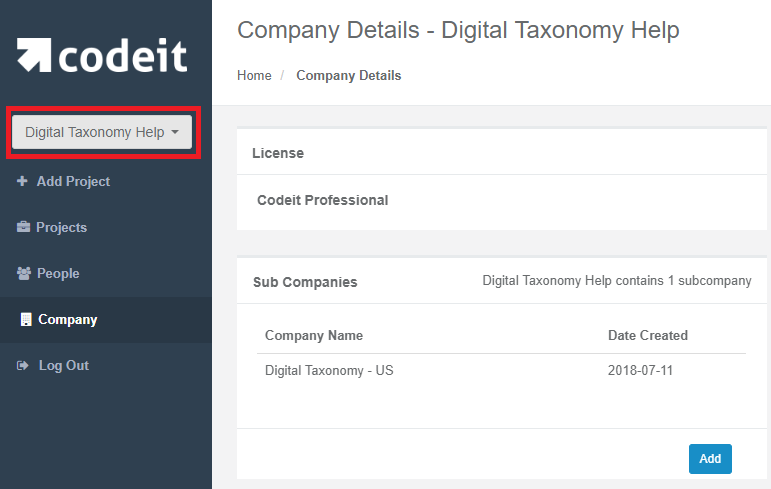The height and width of the screenshot is (489, 771).
Task: Click the briefcase icon next to Projects
Action: coord(23,227)
